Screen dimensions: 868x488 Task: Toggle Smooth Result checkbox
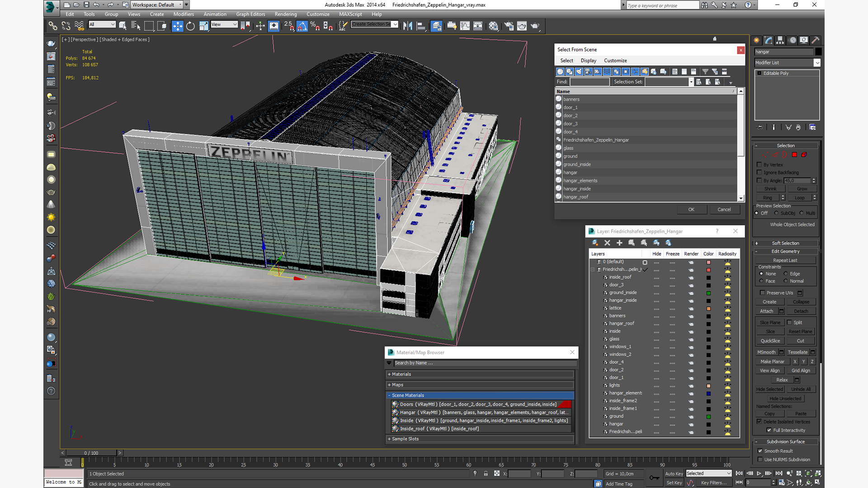(x=760, y=451)
